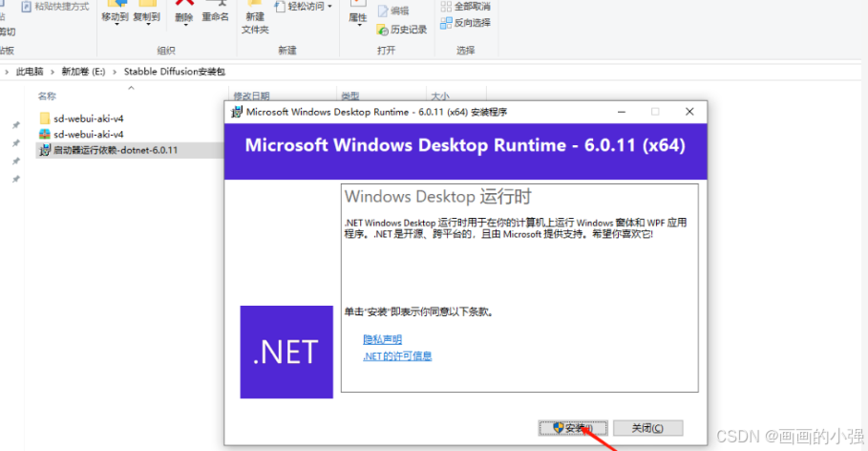Open the 轻松访问 dropdown
The image size is (868, 451).
click(x=304, y=7)
